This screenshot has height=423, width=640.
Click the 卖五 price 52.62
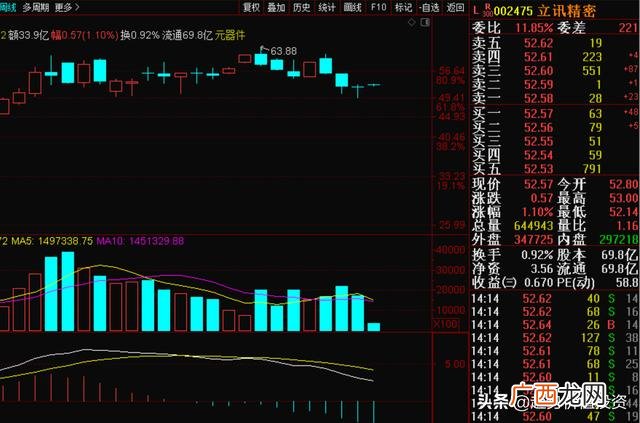539,43
